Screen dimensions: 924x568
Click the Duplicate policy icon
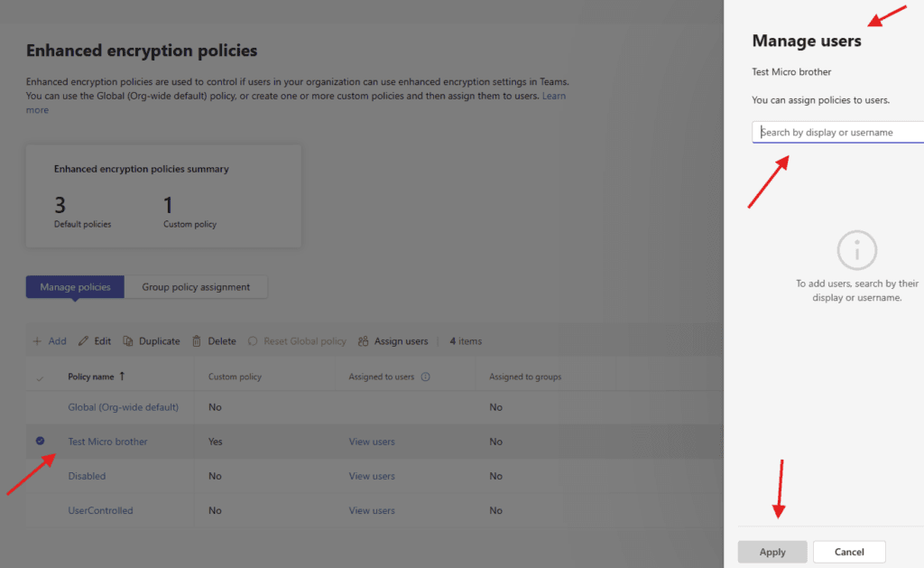[x=128, y=341]
